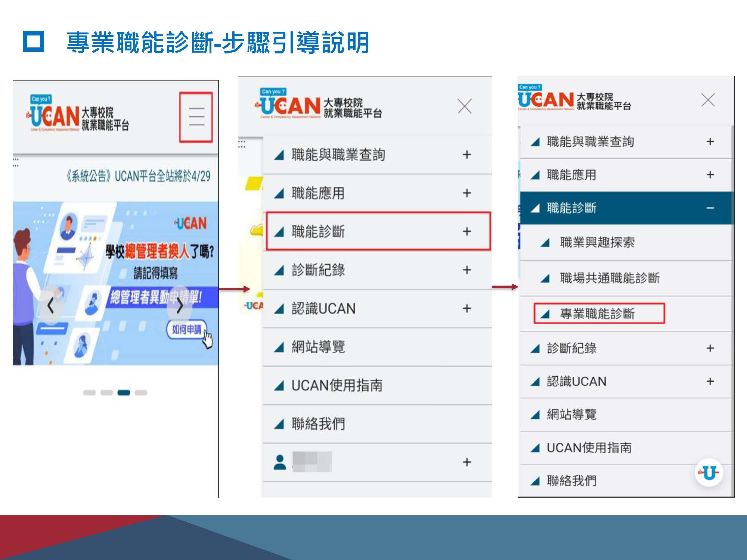Close the middle screen's menu with X
The width and height of the screenshot is (747, 560).
465,106
